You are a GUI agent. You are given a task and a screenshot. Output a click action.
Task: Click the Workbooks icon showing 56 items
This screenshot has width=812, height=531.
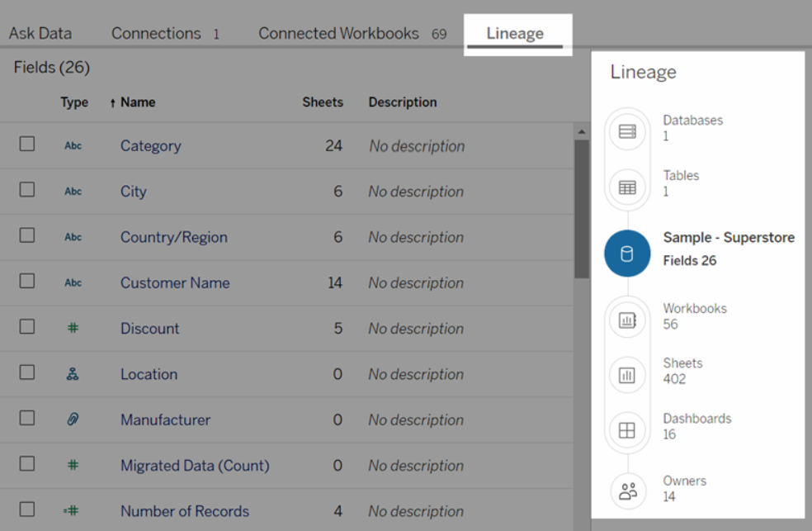pyautogui.click(x=627, y=319)
